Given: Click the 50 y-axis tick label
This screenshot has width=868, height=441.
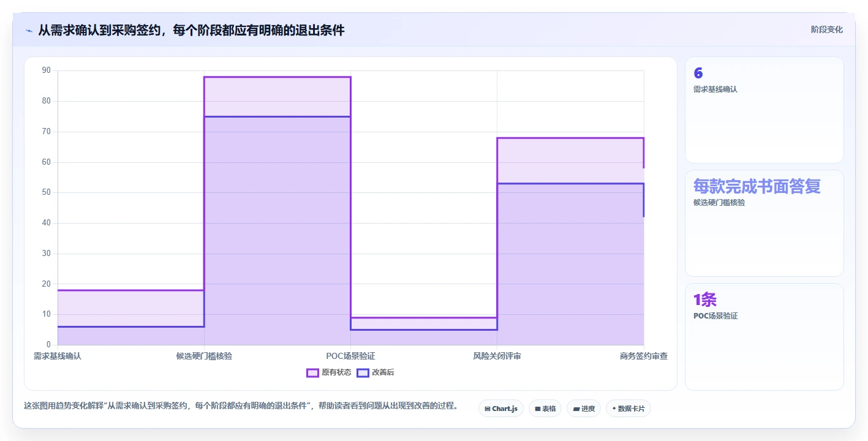Looking at the screenshot, I should pos(47,192).
